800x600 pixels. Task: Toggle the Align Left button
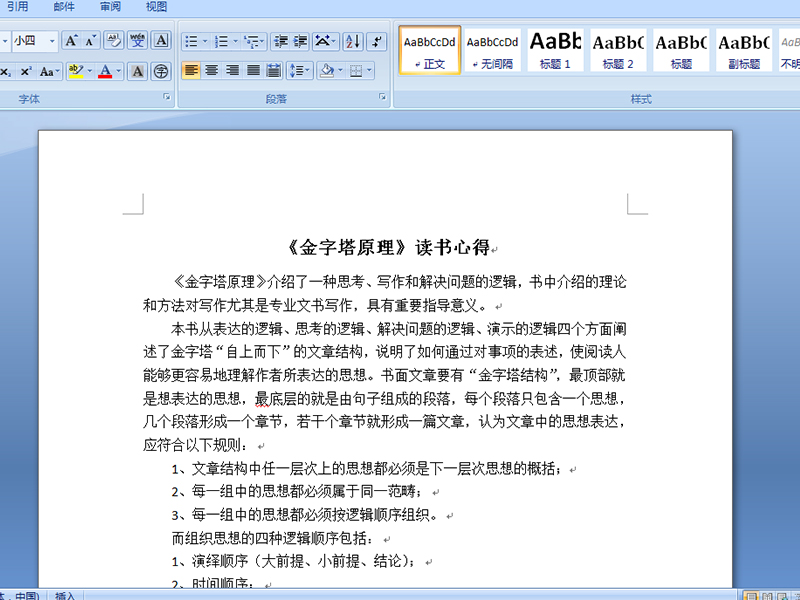click(191, 71)
